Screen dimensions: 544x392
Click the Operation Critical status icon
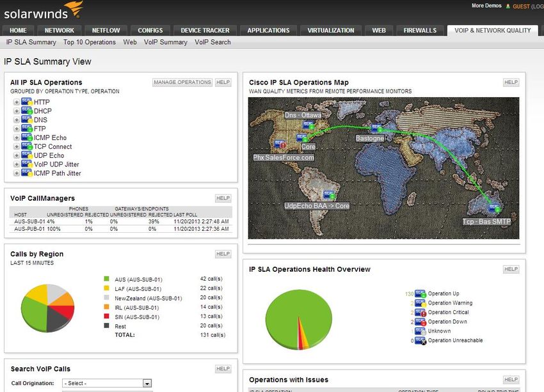(x=420, y=312)
